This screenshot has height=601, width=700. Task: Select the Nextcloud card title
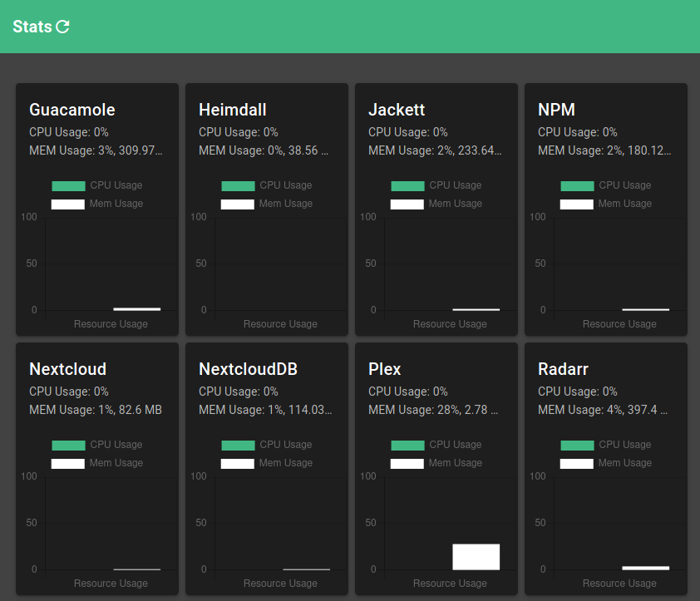68,369
